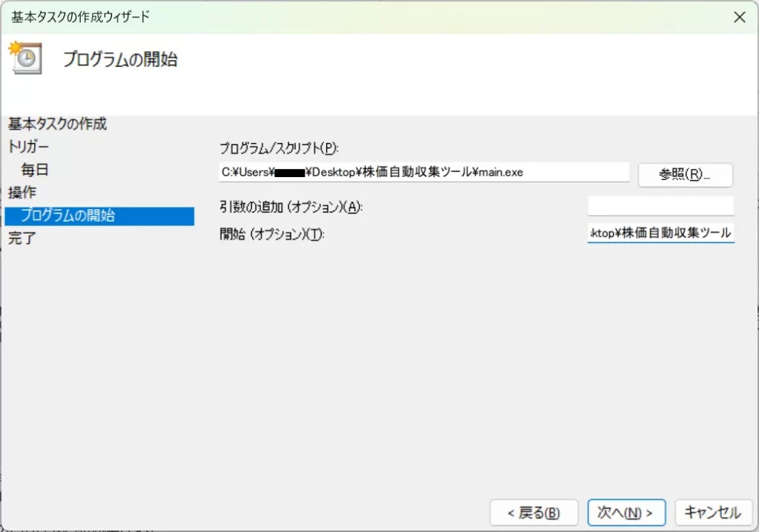Viewport: 759px width, 532px height.
Task: Open the 操作 step in the sidebar
Action: pos(21,193)
